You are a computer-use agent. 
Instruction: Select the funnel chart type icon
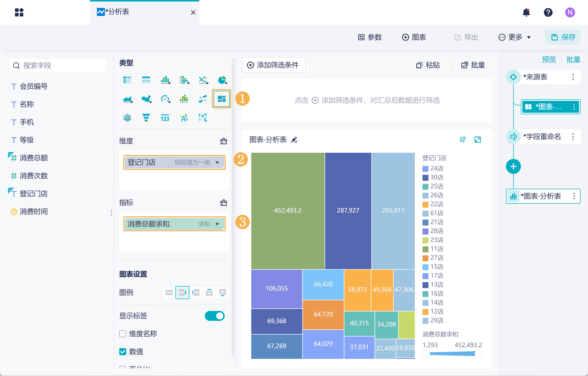(146, 118)
